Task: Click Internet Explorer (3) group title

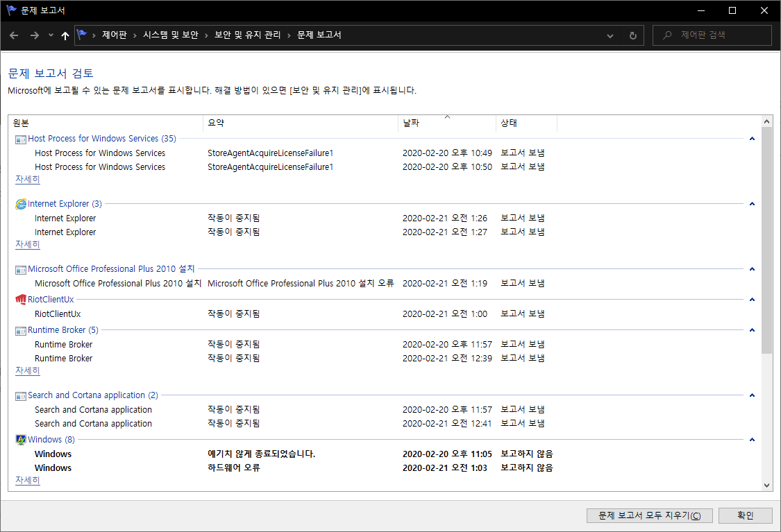Action: 65,204
